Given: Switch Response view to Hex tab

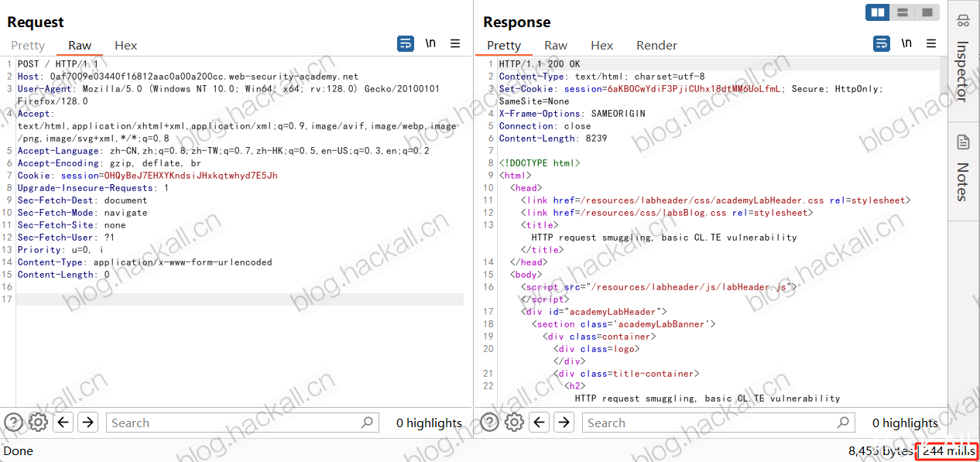Looking at the screenshot, I should point(602,46).
